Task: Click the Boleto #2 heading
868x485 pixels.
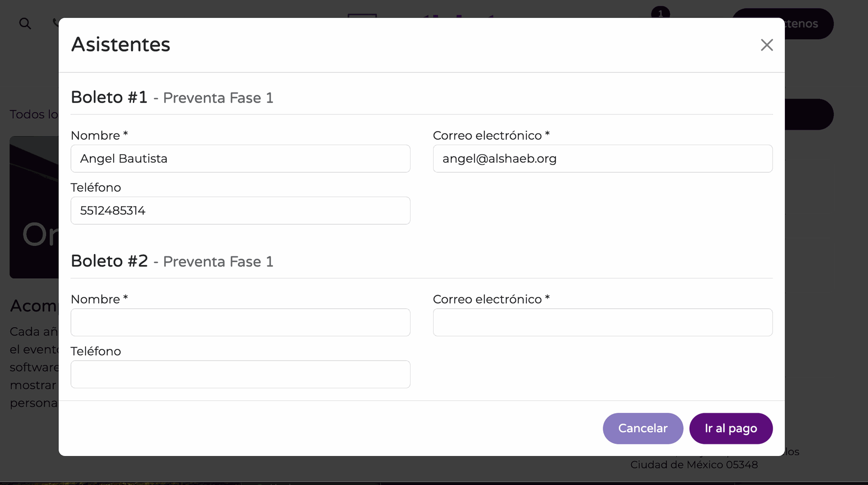Action: (109, 261)
